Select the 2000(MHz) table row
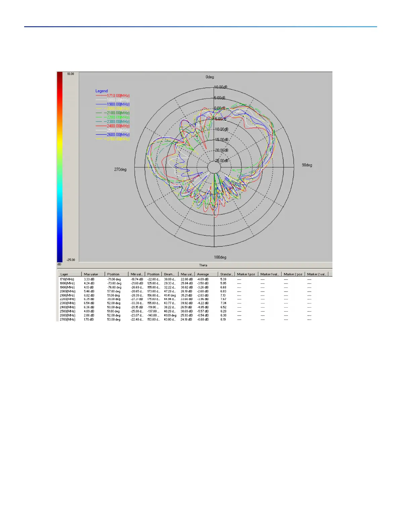Screen dimensions: 411x532 (195, 291)
